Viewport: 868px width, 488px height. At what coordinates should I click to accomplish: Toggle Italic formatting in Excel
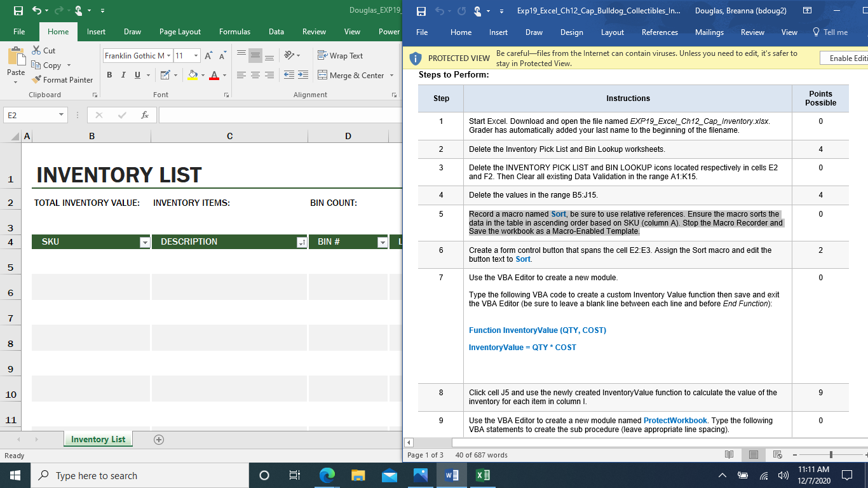(123, 75)
